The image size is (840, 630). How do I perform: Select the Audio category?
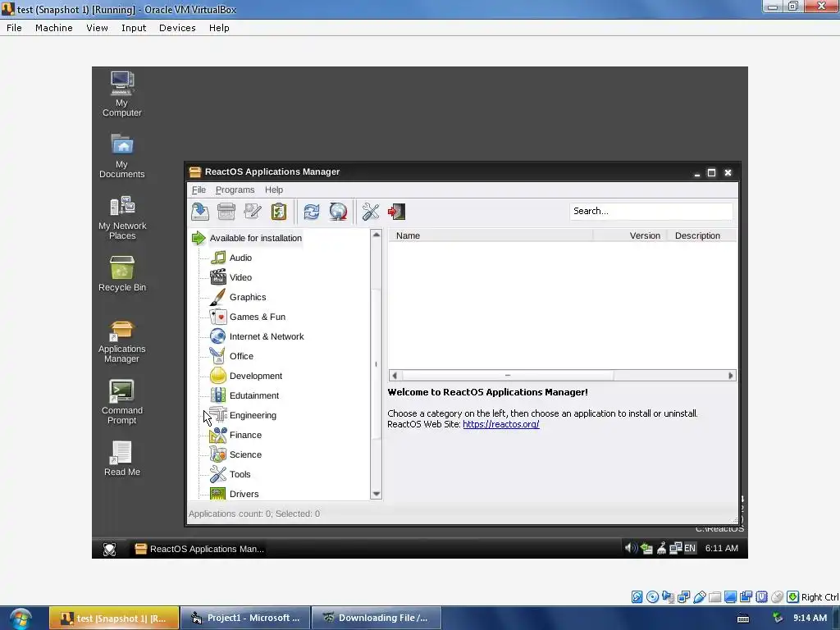tap(240, 258)
